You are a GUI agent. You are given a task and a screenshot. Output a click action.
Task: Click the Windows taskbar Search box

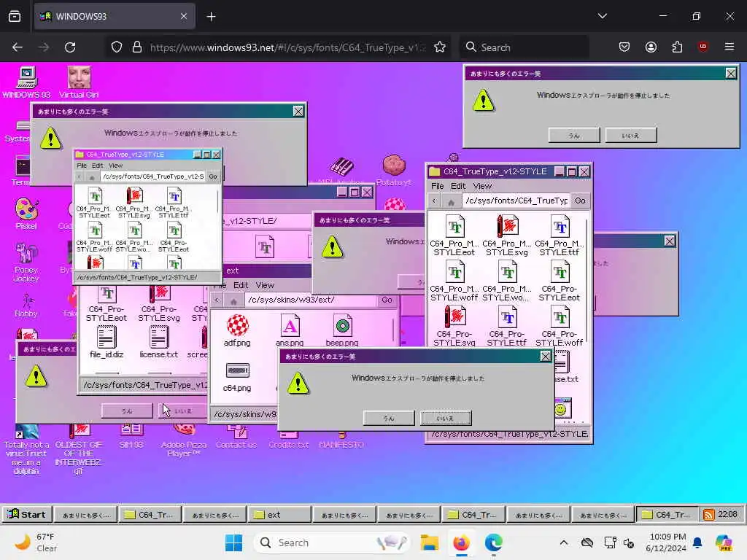pyautogui.click(x=332, y=542)
